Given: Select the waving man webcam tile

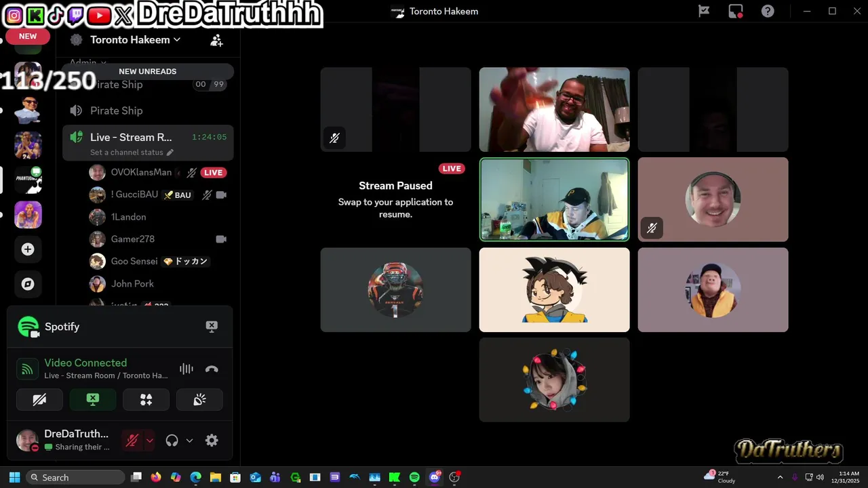Looking at the screenshot, I should coord(554,109).
